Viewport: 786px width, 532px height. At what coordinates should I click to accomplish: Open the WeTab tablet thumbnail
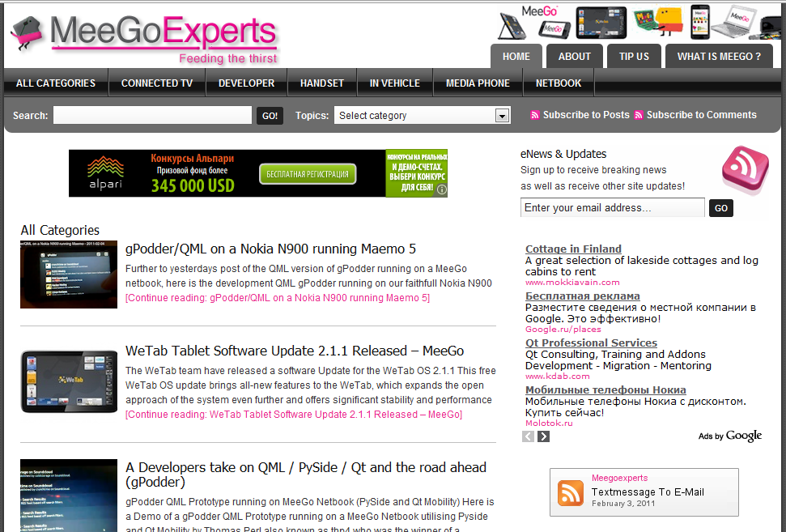69,381
